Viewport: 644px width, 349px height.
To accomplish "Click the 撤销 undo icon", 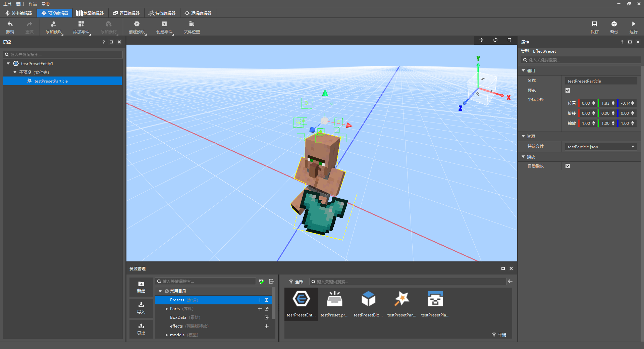I will [10, 24].
